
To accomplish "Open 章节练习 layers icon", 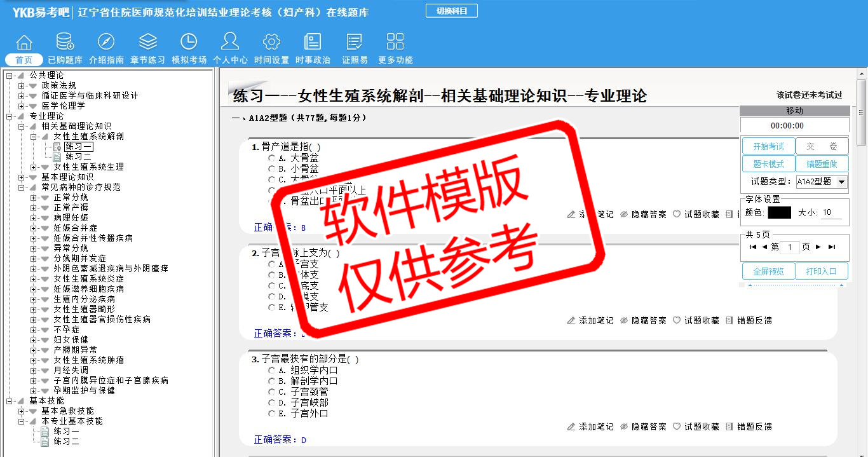I will 147,43.
